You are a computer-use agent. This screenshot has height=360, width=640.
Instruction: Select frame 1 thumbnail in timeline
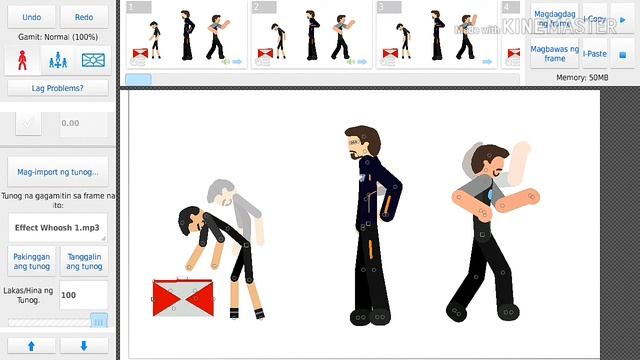187,34
